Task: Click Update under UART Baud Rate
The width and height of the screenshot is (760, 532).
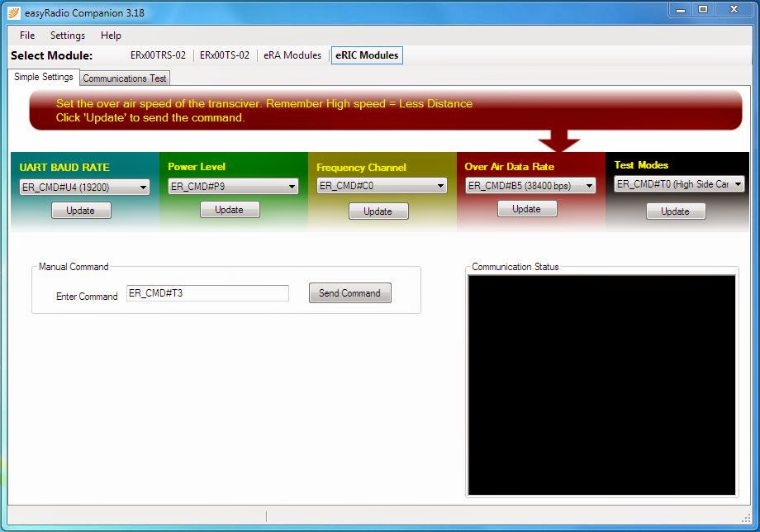Action: pyautogui.click(x=81, y=211)
